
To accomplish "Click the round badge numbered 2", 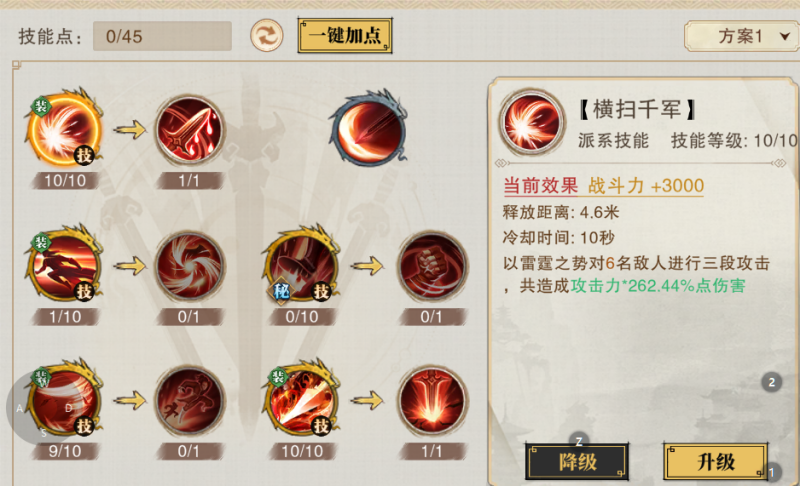I will click(x=771, y=382).
